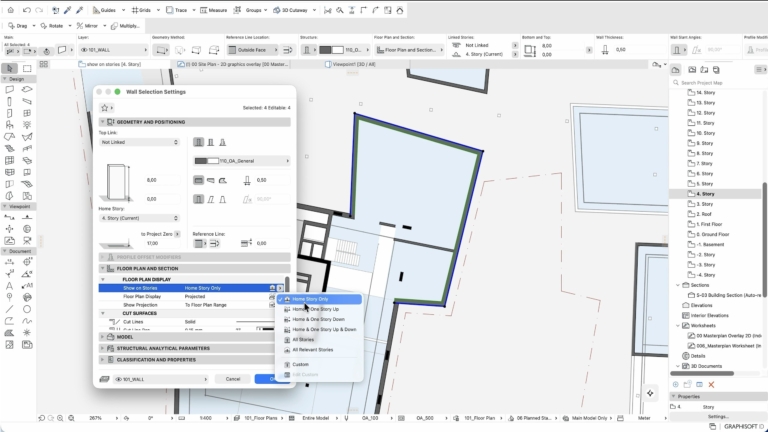Click to Project Zero arrow button

(177, 234)
